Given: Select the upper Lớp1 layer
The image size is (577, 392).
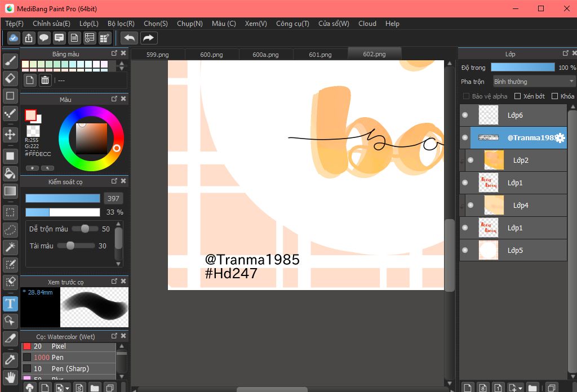Looking at the screenshot, I should (513, 182).
